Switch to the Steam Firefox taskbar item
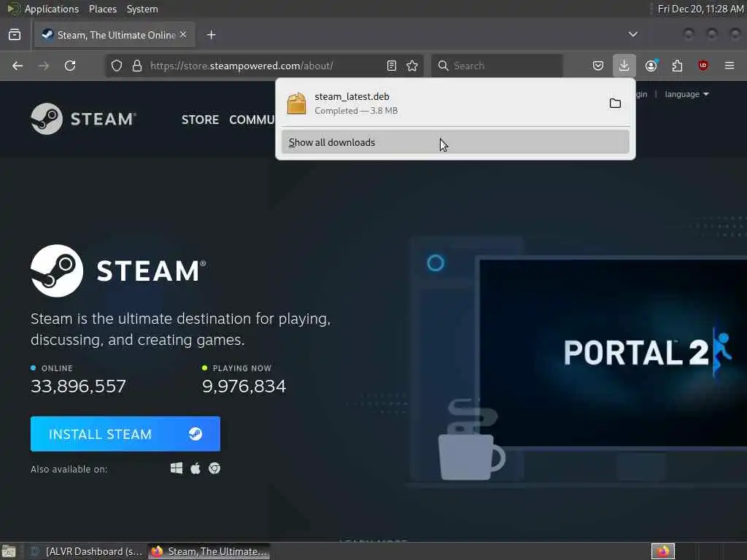Viewport: 747px width, 560px height. point(209,551)
